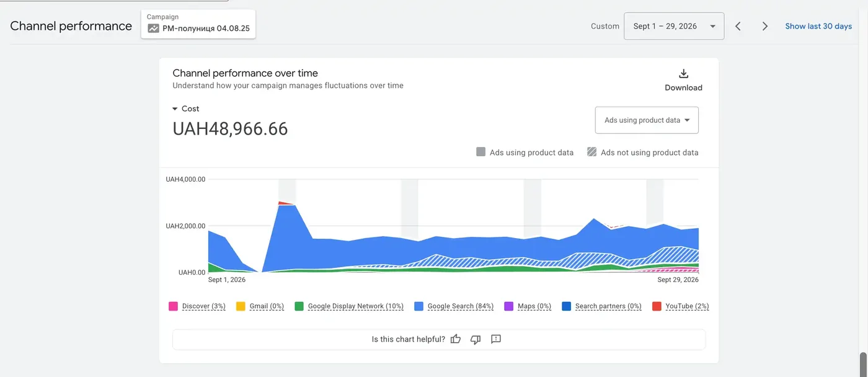
Task: Click the Channel performance page title
Action: point(71,26)
